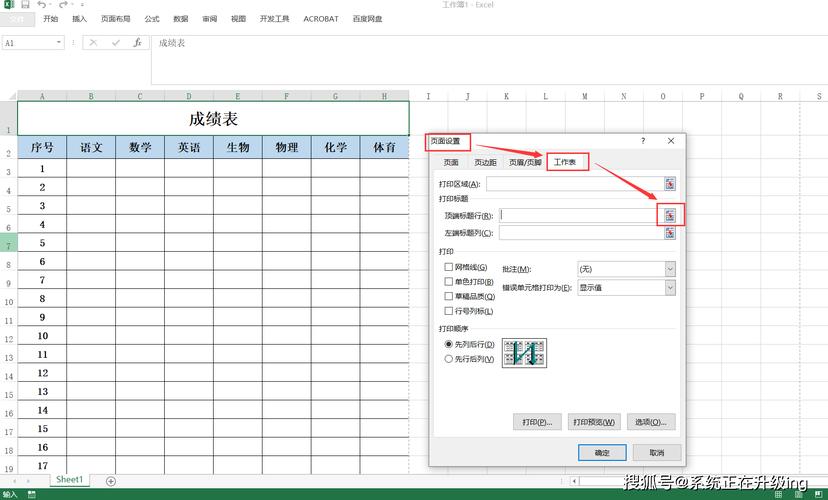Click the select-all corner of the sheet
828x500 pixels.
point(8,96)
